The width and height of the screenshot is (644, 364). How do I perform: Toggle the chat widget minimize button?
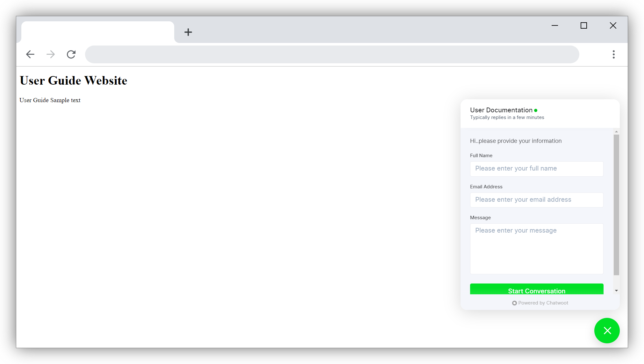[x=607, y=330]
